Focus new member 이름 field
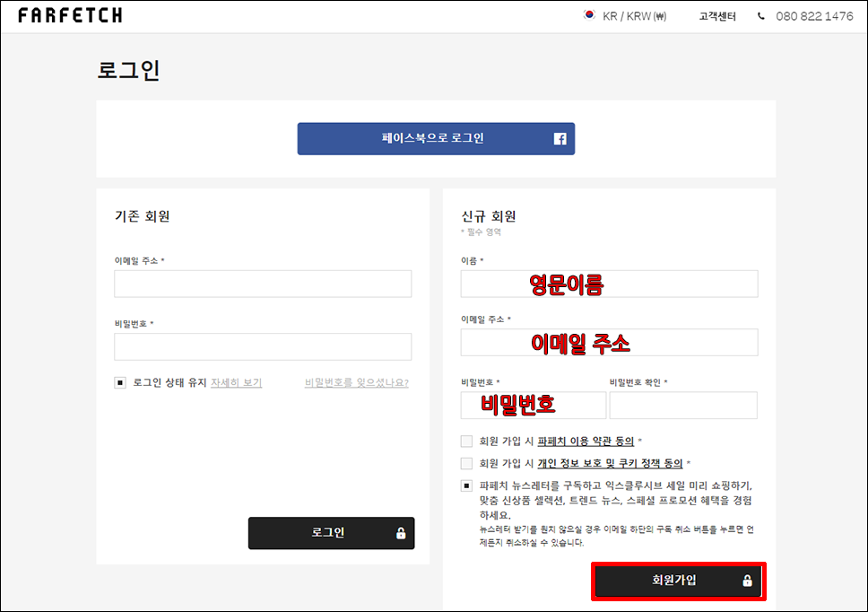The image size is (868, 612). [x=609, y=284]
